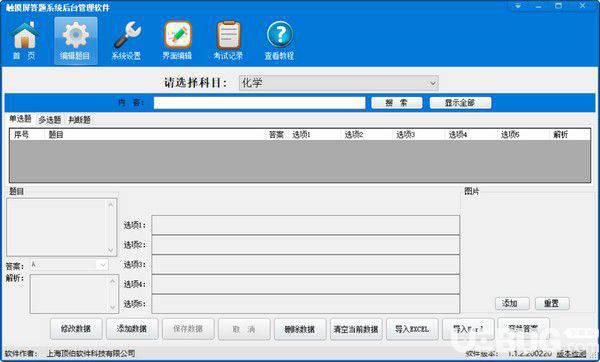Minimize the window
The height and width of the screenshot is (362, 600).
pos(539,6)
